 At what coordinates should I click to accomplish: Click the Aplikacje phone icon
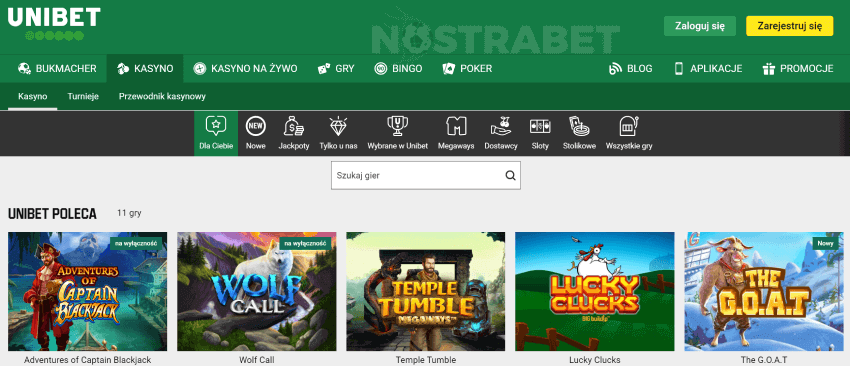point(679,69)
